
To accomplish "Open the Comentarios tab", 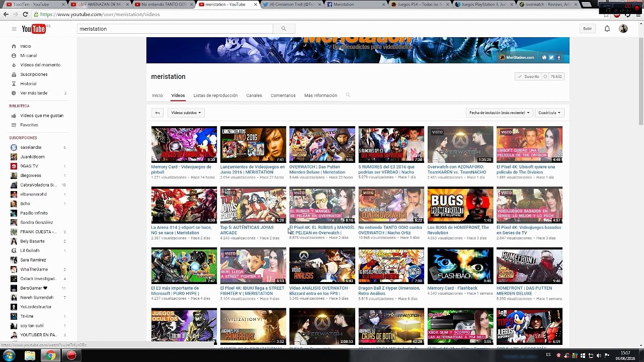I will coord(283,96).
